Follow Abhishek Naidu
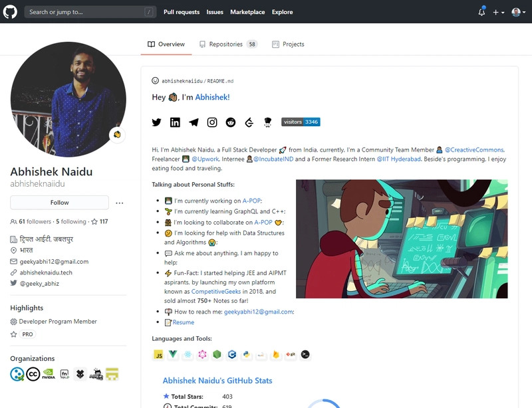The image size is (532, 408). [x=59, y=203]
